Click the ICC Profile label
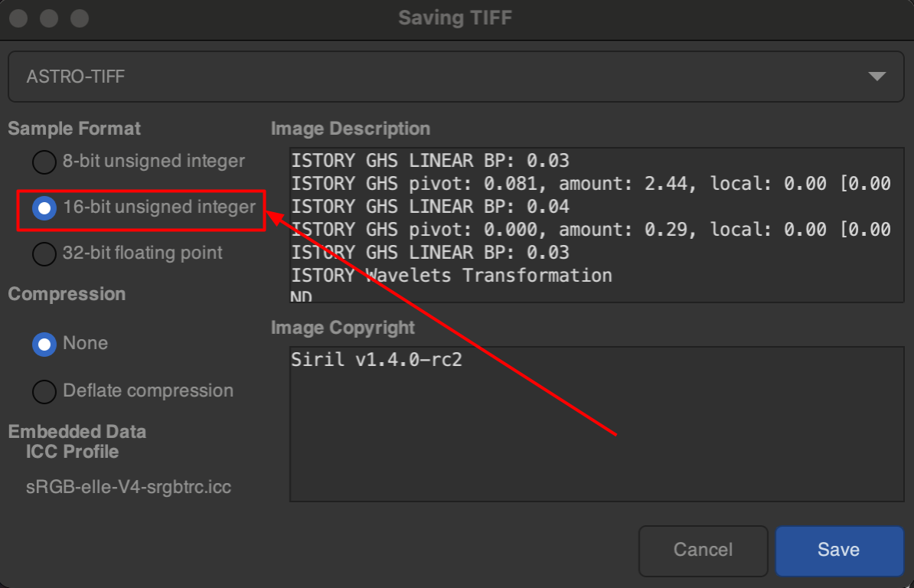This screenshot has height=588, width=914. click(x=72, y=452)
